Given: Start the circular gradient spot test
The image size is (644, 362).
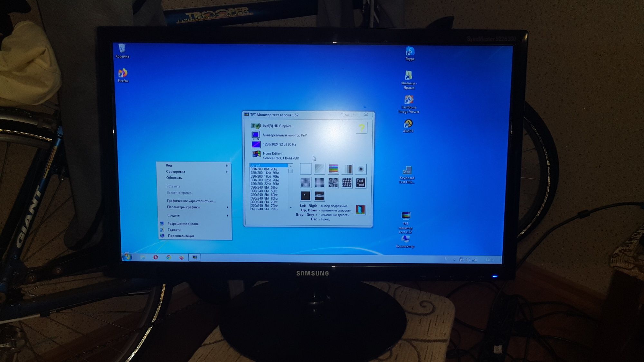Looking at the screenshot, I should [361, 169].
